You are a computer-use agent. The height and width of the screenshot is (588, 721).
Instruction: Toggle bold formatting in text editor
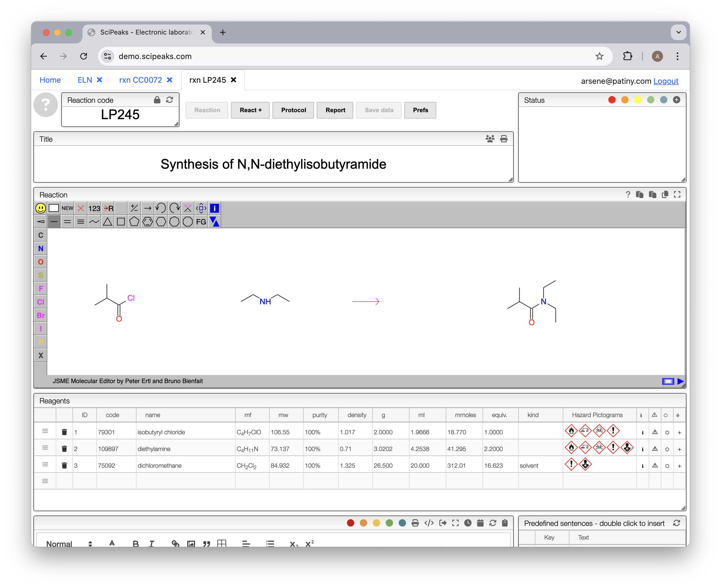[x=136, y=544]
